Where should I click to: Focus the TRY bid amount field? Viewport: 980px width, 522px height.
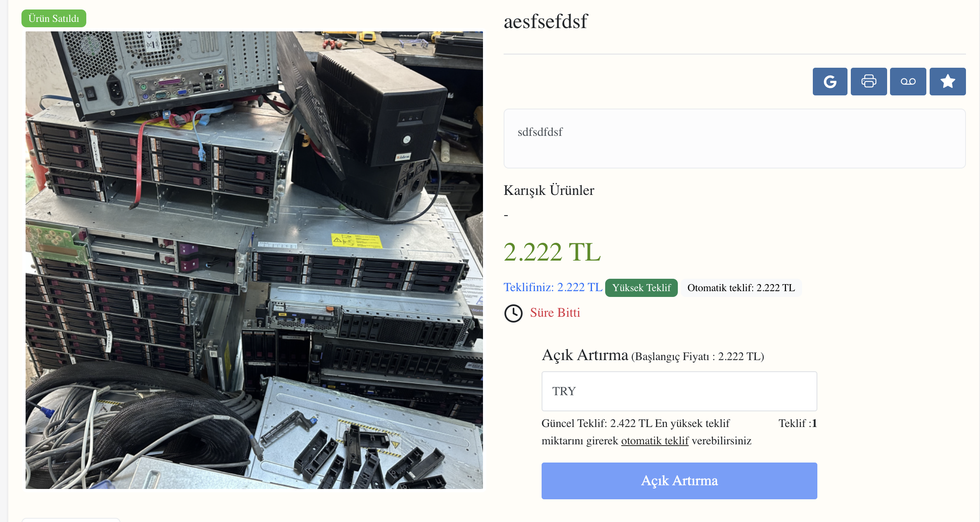click(679, 391)
